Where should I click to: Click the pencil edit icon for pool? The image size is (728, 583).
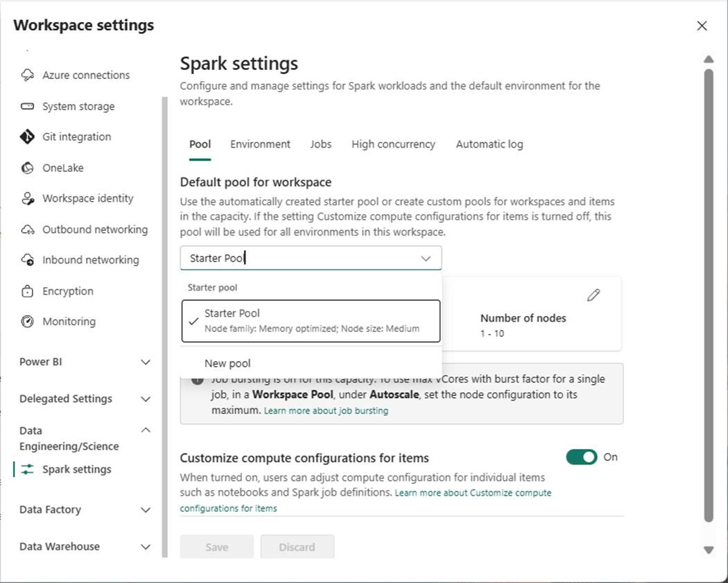pos(593,295)
